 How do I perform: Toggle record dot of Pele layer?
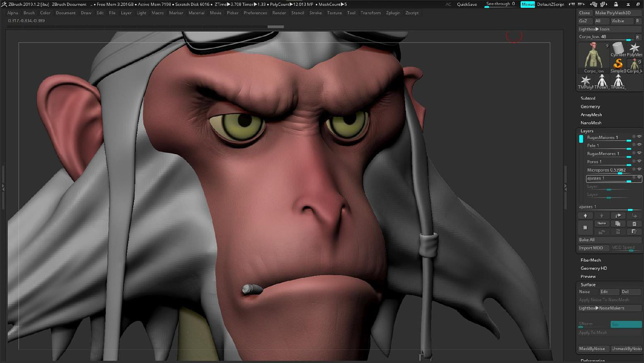pyautogui.click(x=634, y=145)
